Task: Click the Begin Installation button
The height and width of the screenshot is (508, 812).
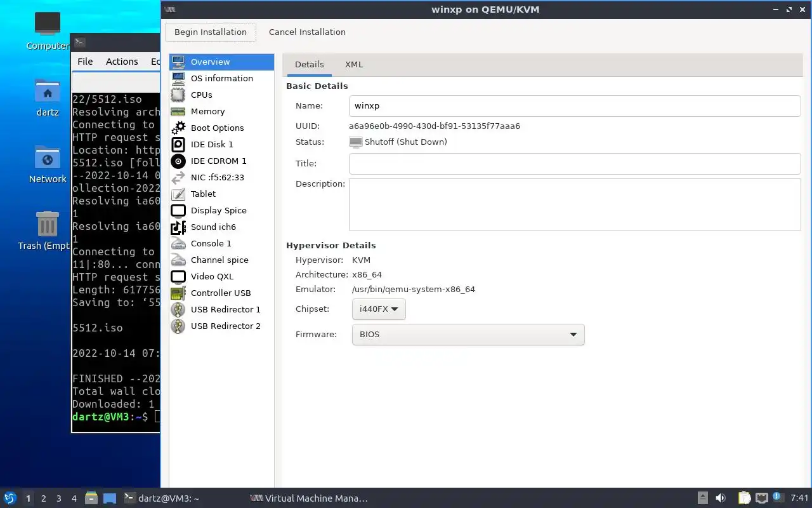Action: 211,32
